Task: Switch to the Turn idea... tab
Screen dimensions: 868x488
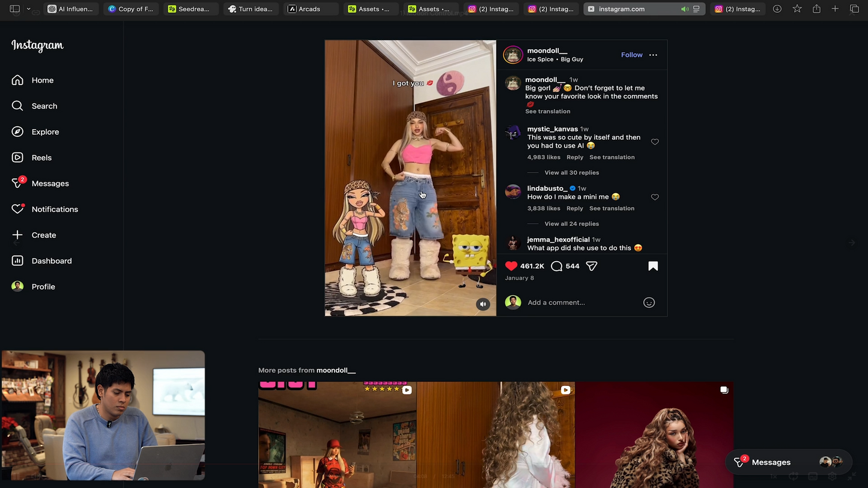Action: tap(250, 9)
